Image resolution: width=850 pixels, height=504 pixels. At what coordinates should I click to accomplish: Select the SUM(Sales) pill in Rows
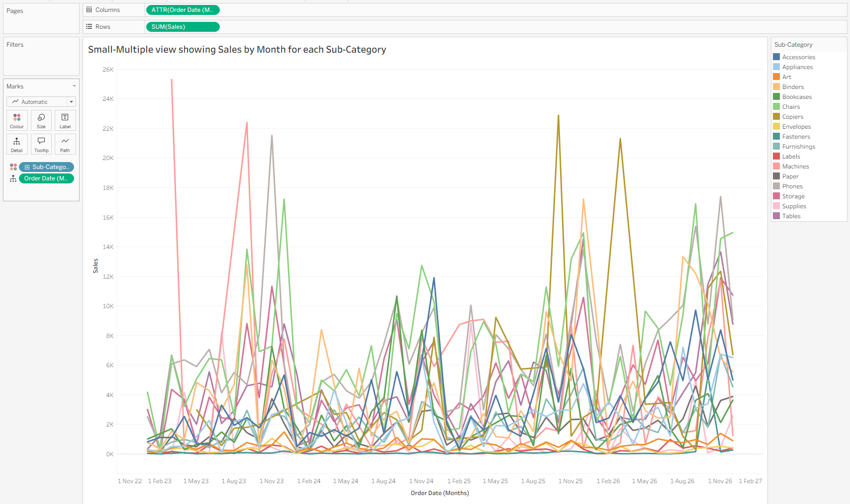[183, 27]
